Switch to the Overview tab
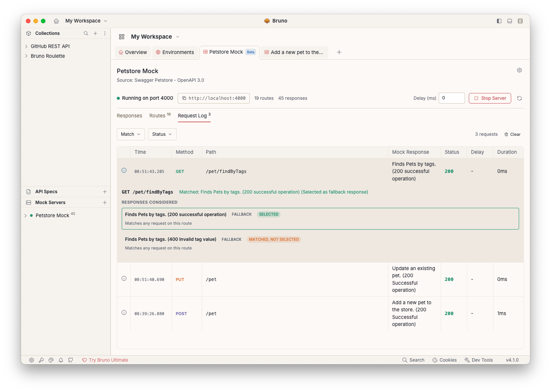Screen dimensions: 551x392 coord(133,53)
